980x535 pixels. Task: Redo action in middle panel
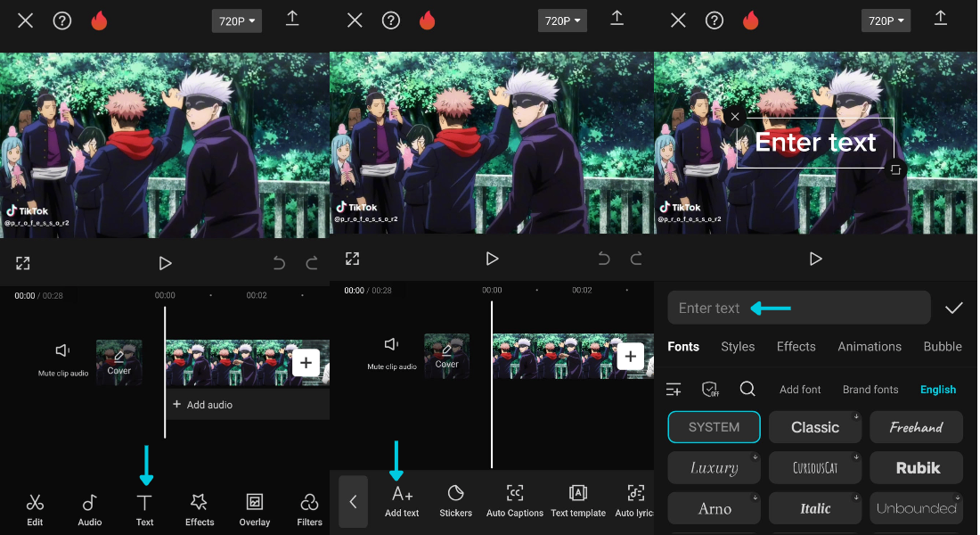pyautogui.click(x=635, y=259)
